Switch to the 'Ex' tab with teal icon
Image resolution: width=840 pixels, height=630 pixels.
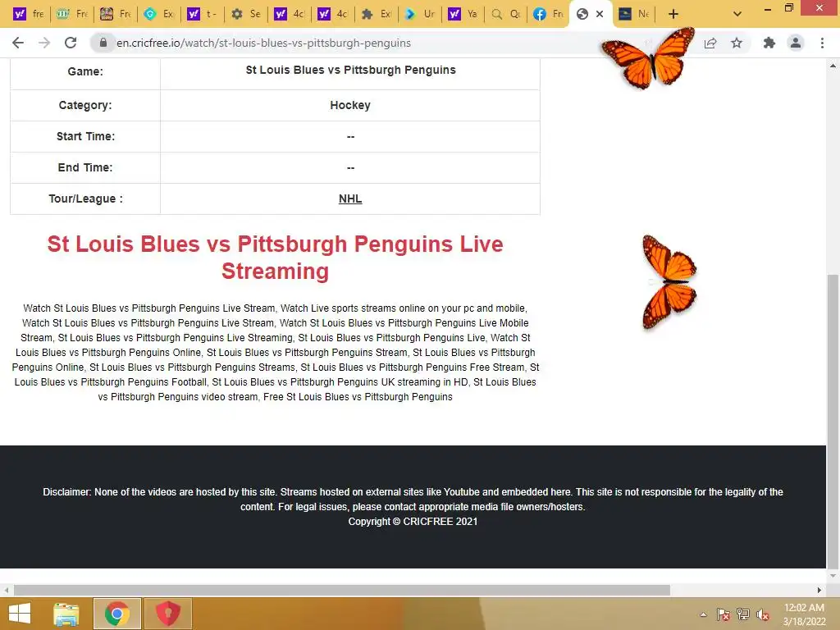coord(159,14)
